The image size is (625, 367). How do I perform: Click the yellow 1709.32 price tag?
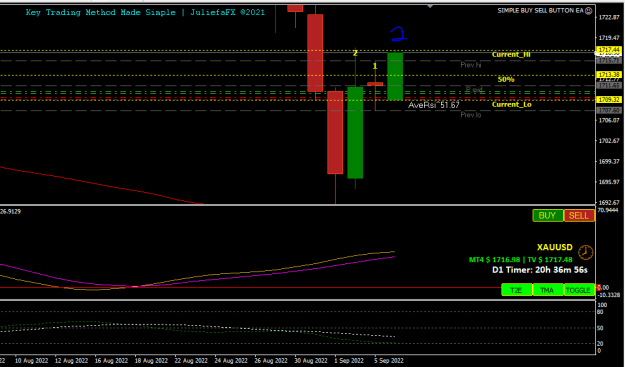609,100
